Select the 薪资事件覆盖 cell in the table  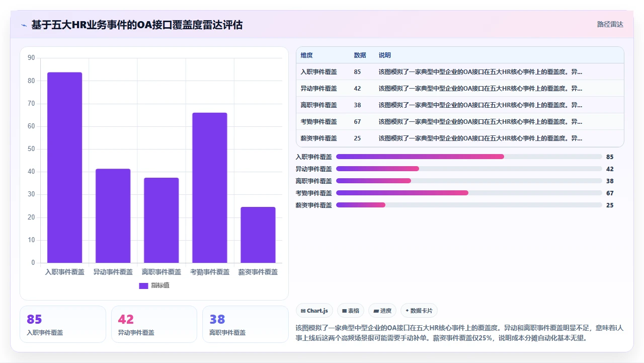[319, 138]
